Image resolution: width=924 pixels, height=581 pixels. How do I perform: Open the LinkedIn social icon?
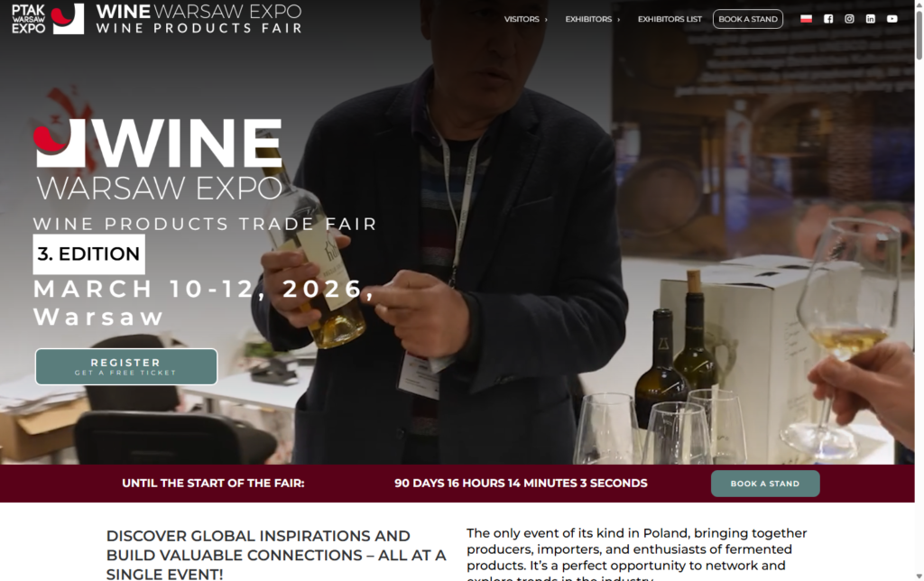click(871, 19)
